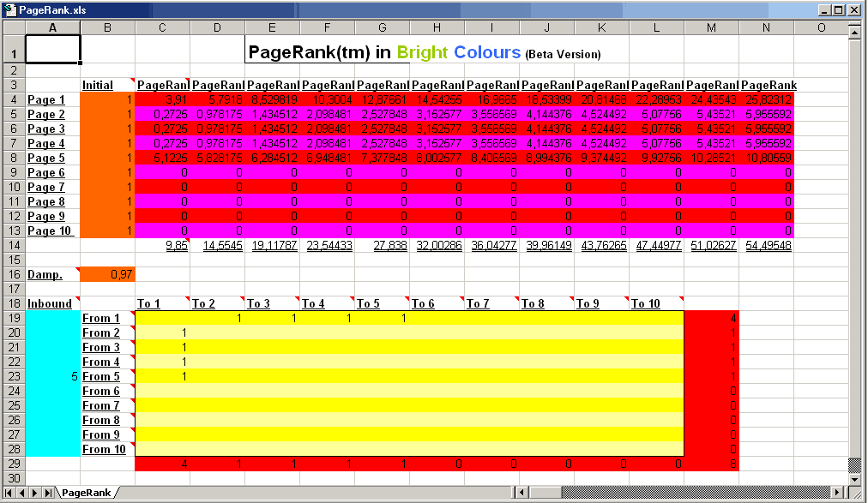The image size is (868, 503).
Task: Select the From 10 label
Action: pos(107,449)
